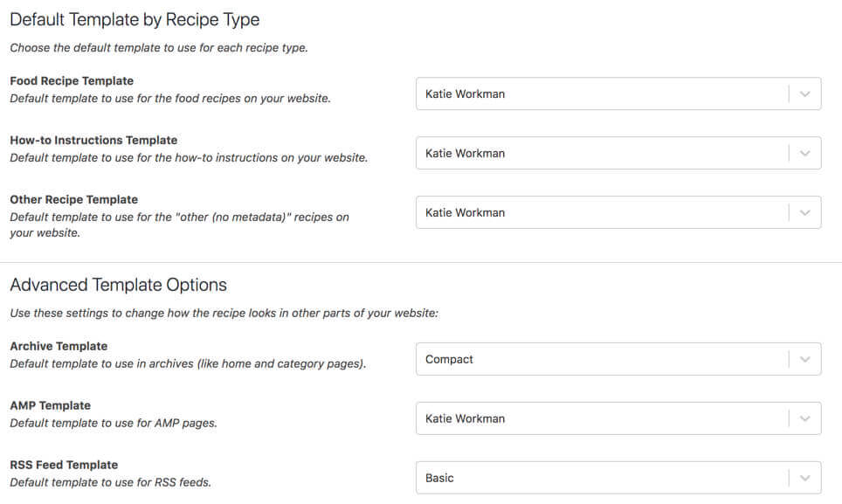Select the Basic value text in RSS Feed
Viewport: 842px width, 504px height.
[439, 478]
